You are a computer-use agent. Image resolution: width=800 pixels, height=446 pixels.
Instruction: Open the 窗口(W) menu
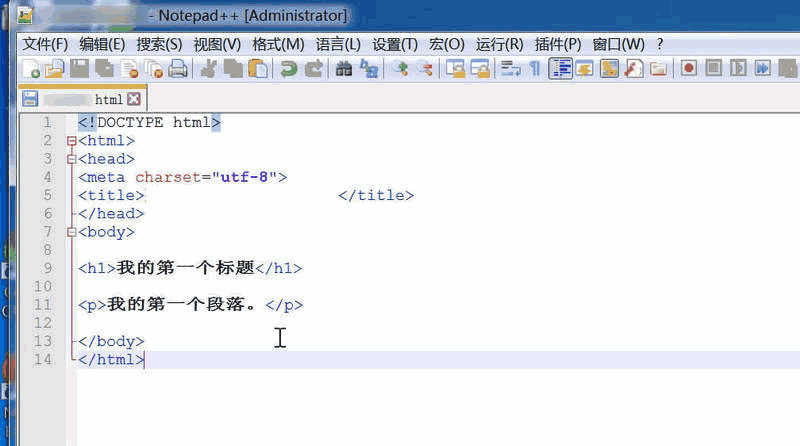(x=618, y=44)
